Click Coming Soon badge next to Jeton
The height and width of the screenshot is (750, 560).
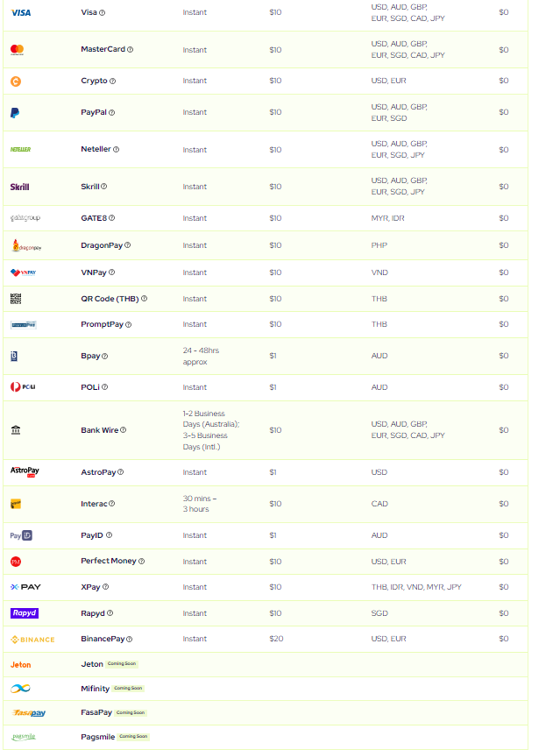pyautogui.click(x=123, y=664)
